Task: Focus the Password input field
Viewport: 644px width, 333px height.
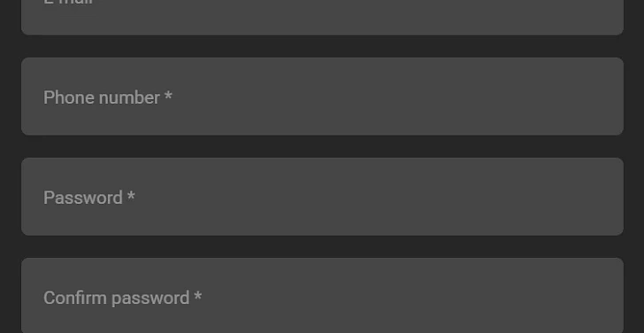Action: tap(322, 197)
